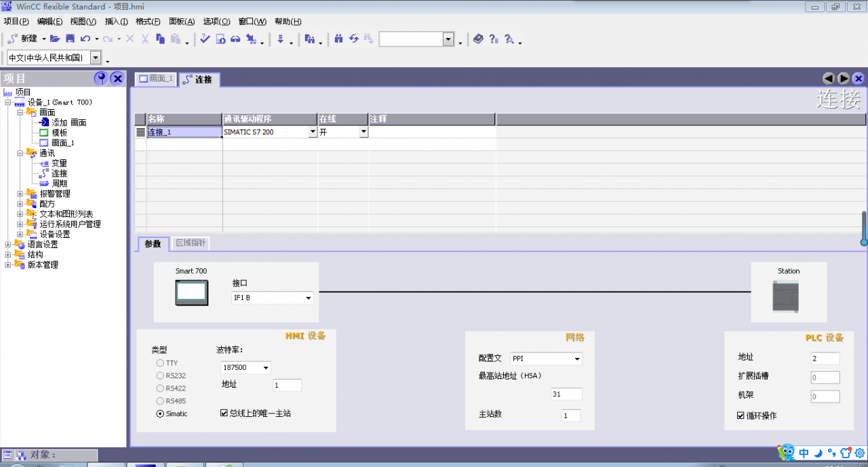Click the question mark help index icon
This screenshot has width=868, height=467.
[494, 39]
